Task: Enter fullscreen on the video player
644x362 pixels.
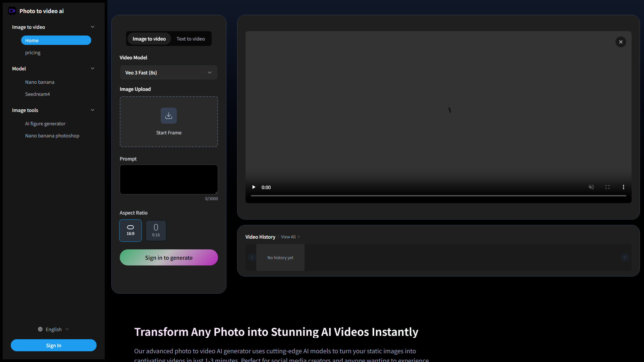Action: (x=607, y=187)
